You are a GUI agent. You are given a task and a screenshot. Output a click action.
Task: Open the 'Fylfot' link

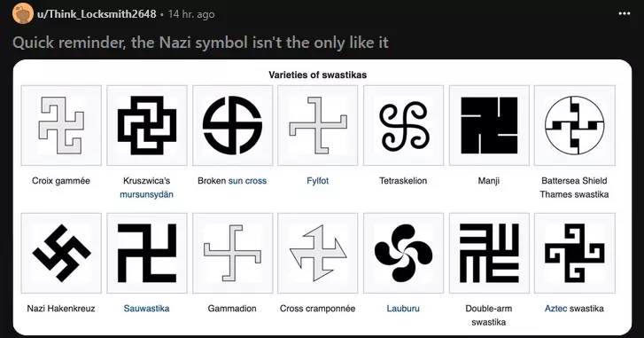point(317,180)
